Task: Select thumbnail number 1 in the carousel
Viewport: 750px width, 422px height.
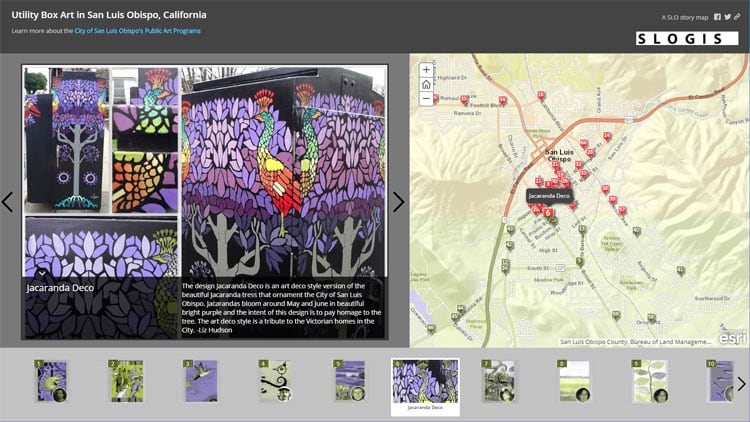Action: point(52,381)
